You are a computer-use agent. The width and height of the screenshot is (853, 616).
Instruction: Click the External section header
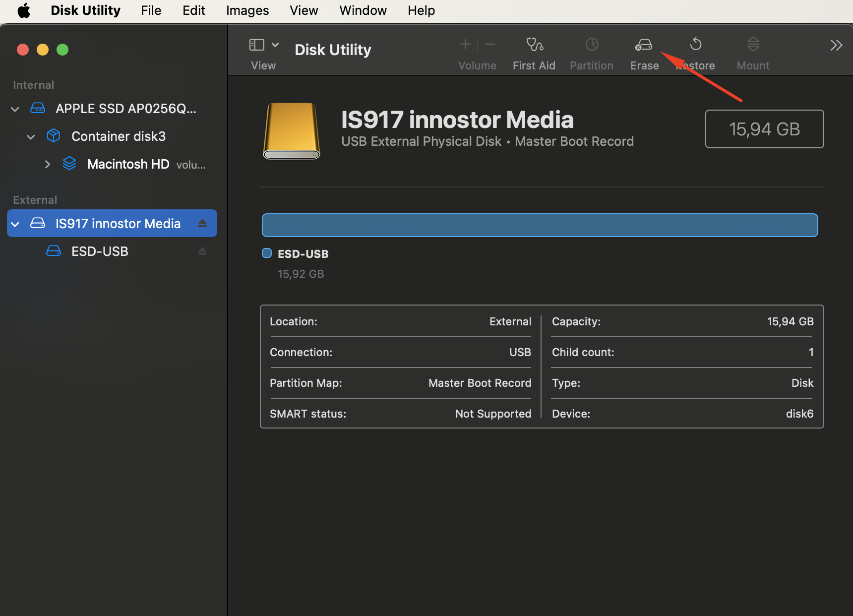pyautogui.click(x=35, y=200)
